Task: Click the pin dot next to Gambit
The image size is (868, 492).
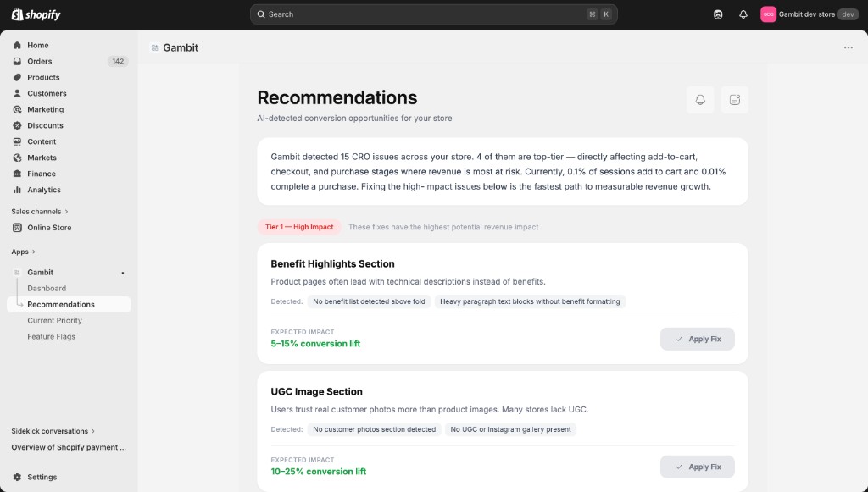Action: tap(122, 273)
